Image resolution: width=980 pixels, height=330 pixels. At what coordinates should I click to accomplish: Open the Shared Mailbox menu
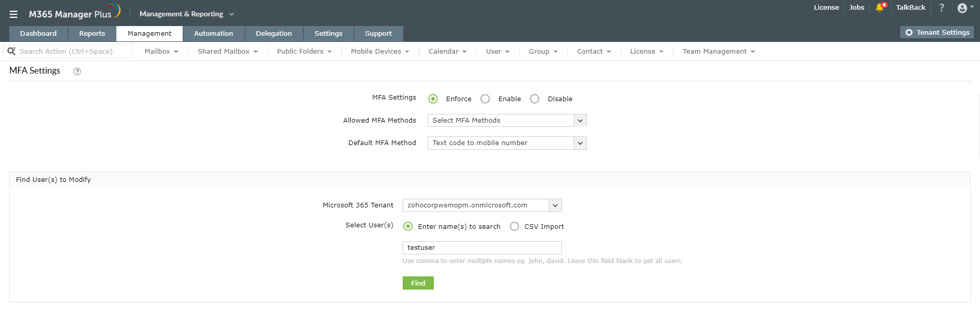pyautogui.click(x=228, y=52)
